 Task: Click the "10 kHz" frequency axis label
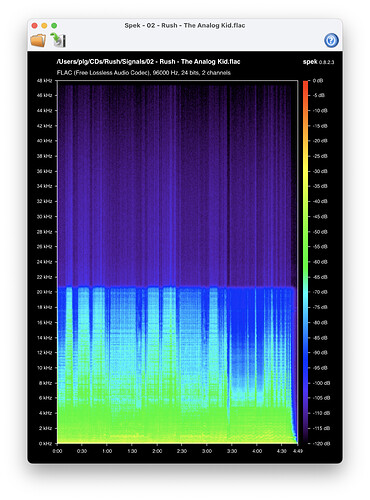click(x=45, y=368)
